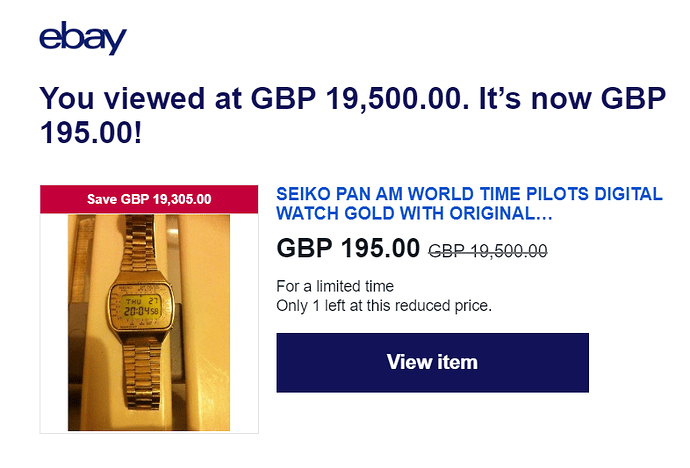This screenshot has height=468, width=690.
Task: Click the headline about the price drop
Action: click(x=352, y=115)
